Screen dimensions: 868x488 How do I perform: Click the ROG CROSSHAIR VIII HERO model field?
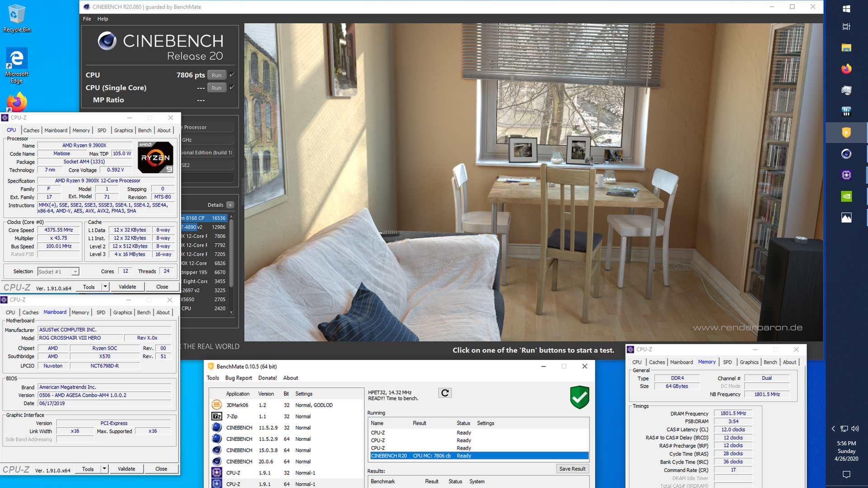(x=80, y=338)
